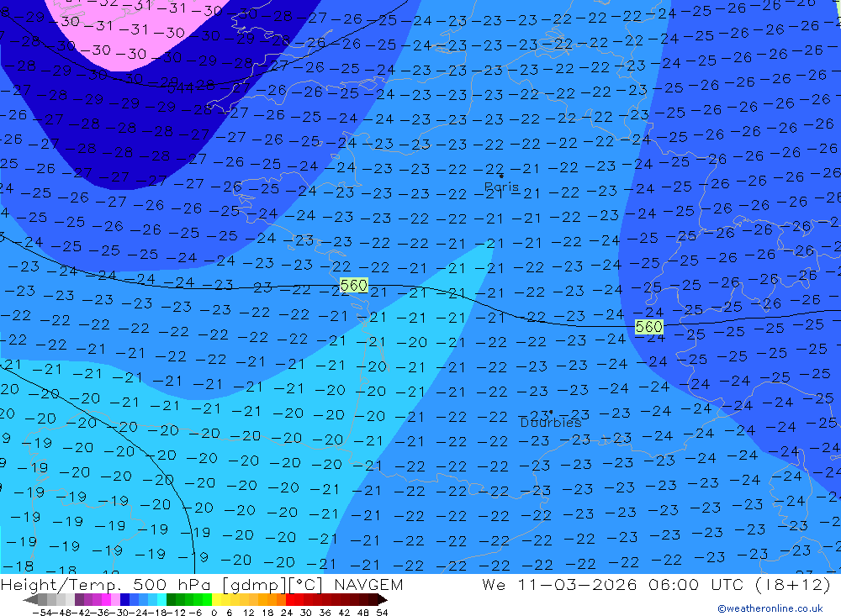841x616 pixels.
Task: Click the yellow swatch in the legend bar
Action: point(217,599)
